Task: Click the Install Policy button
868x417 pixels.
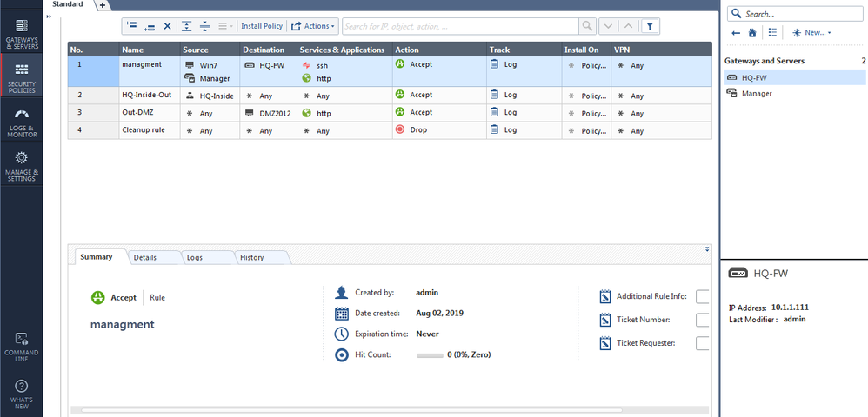Action: 262,26
